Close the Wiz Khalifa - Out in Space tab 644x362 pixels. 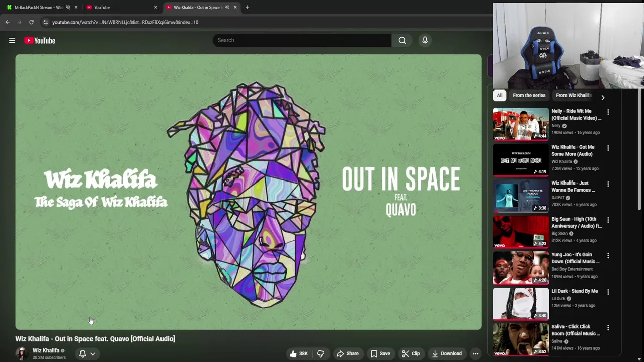click(x=235, y=7)
